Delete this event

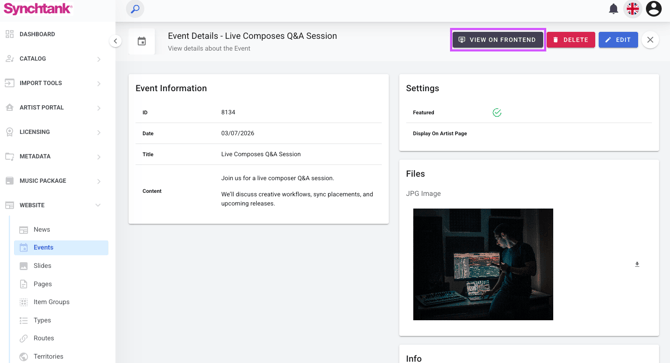pyautogui.click(x=571, y=40)
